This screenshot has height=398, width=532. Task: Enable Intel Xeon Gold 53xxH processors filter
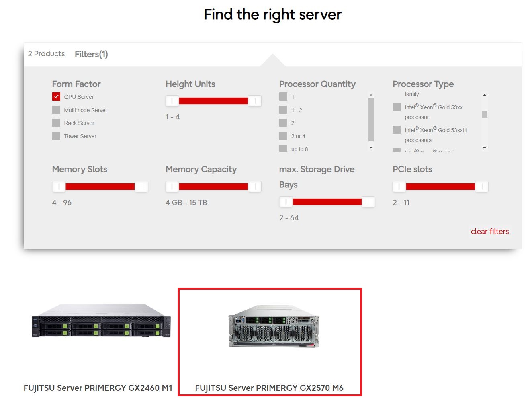[x=396, y=129]
